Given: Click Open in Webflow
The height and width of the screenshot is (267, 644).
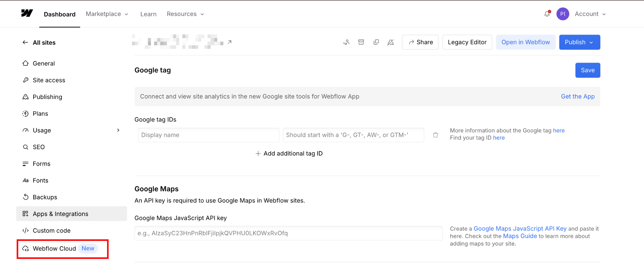Looking at the screenshot, I should click(525, 42).
